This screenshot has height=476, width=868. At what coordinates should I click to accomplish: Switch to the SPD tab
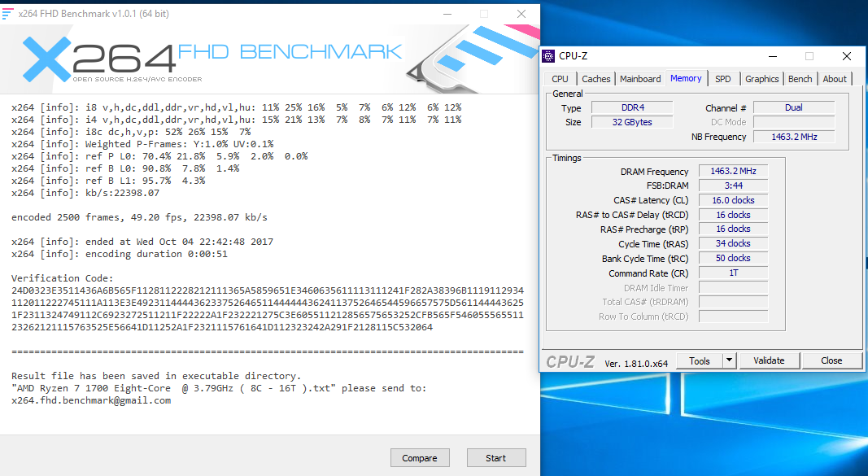coord(722,79)
